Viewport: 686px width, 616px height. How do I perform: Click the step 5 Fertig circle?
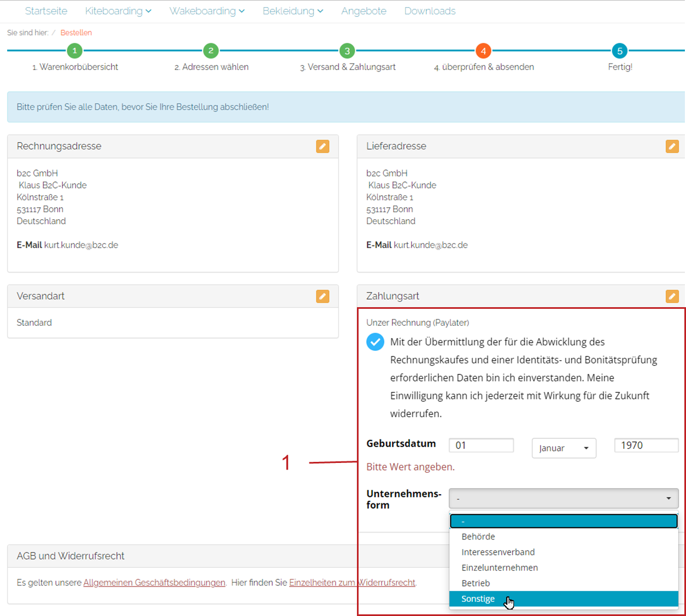(x=620, y=51)
